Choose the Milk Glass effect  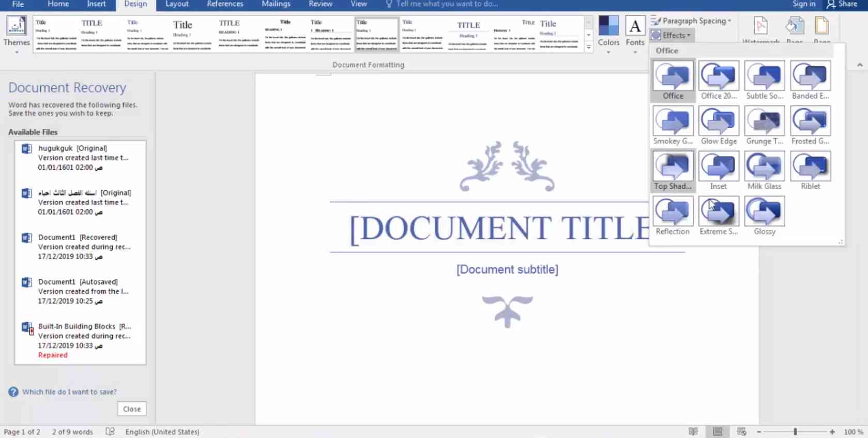[x=765, y=171]
